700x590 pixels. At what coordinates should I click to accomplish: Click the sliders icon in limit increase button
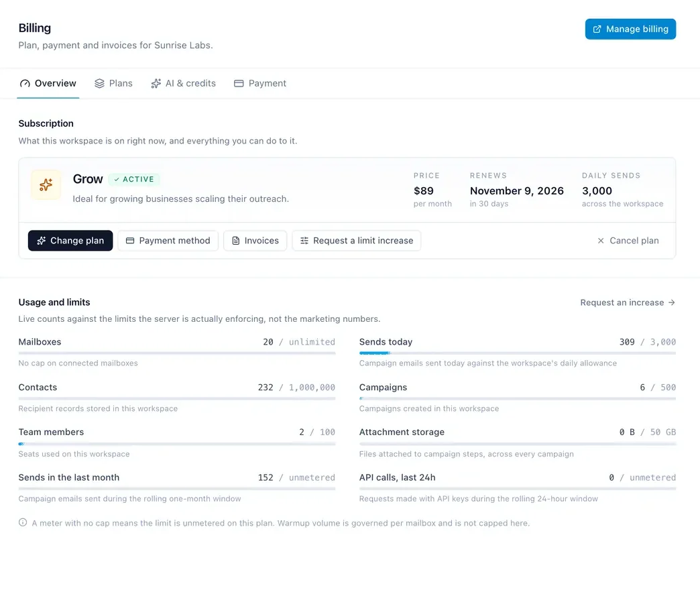click(x=304, y=241)
